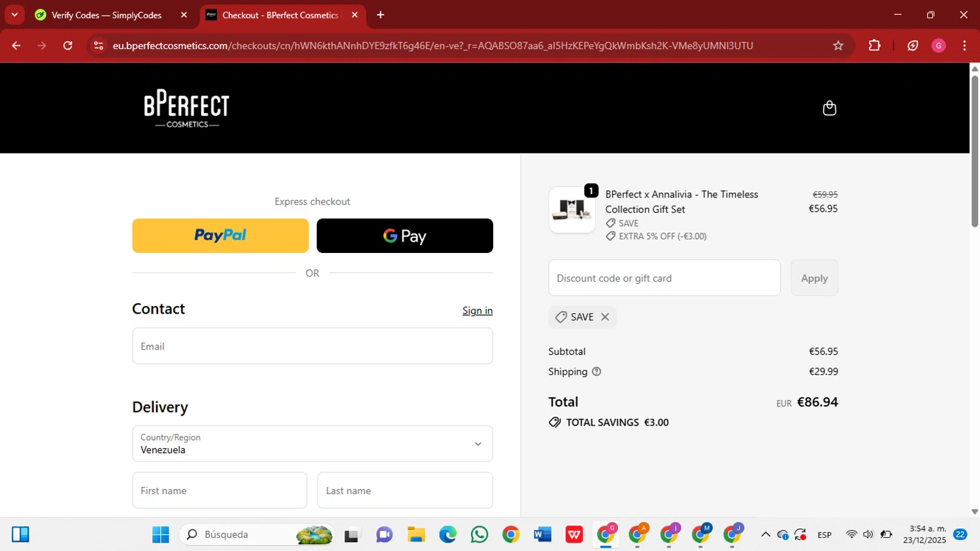Viewport: 980px width, 551px height.
Task: Open Microsoft Word from the taskbar
Action: click(x=542, y=535)
